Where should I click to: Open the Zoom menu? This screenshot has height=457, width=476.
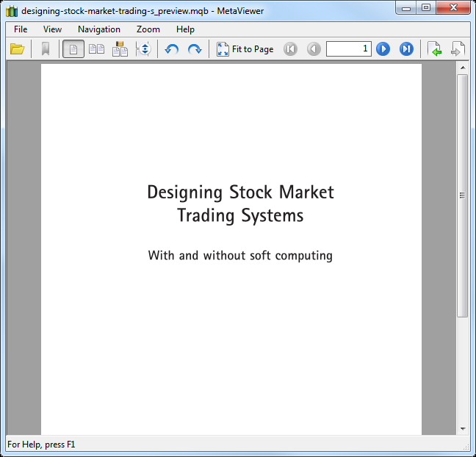(148, 29)
